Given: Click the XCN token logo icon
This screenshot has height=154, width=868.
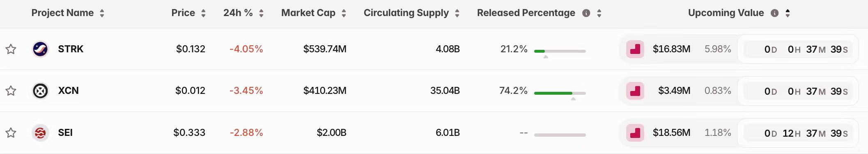Looking at the screenshot, I should tap(40, 91).
